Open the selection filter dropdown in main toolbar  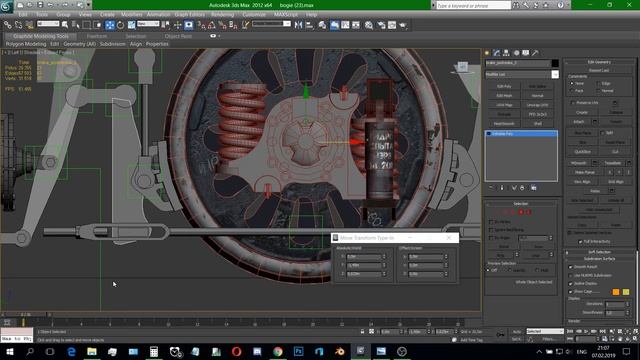pos(48,24)
